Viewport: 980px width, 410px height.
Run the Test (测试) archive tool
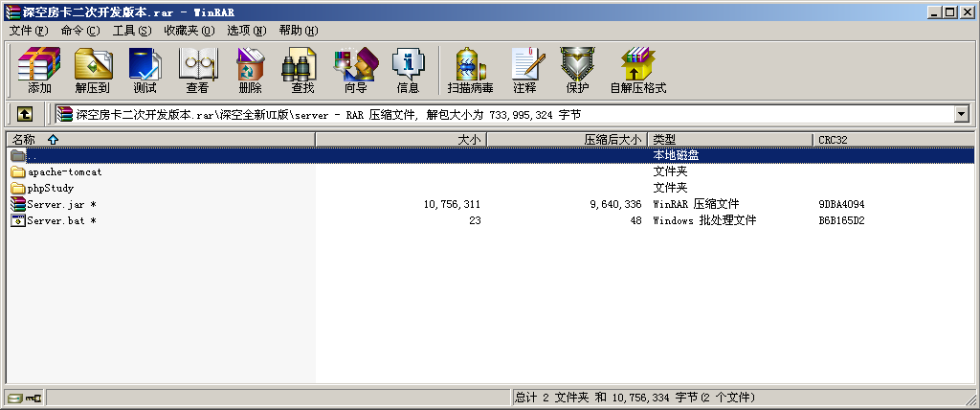tap(145, 70)
